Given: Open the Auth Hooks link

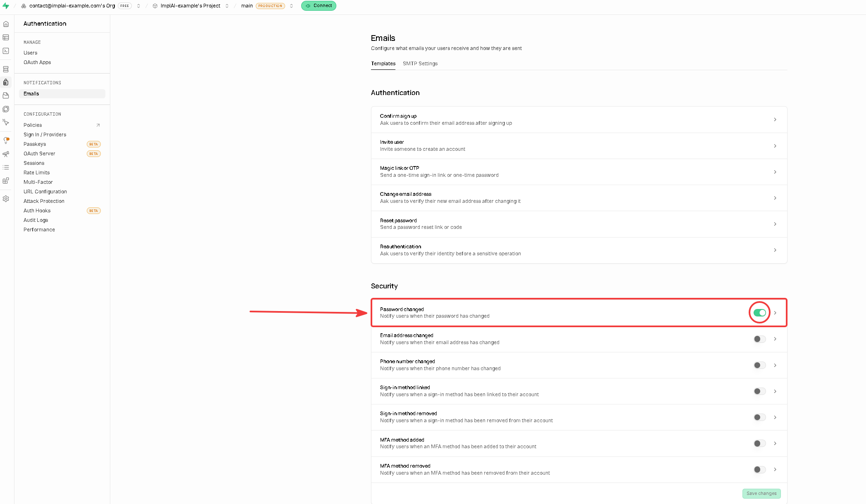Looking at the screenshot, I should (37, 211).
